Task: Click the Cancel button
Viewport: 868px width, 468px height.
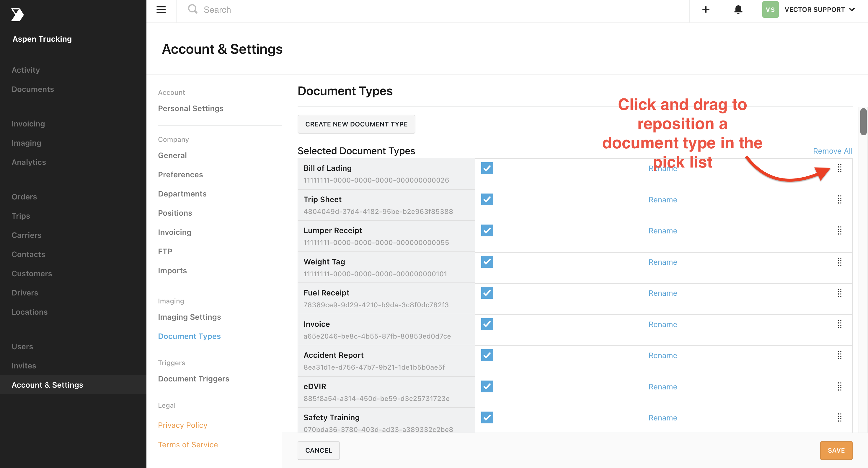Action: click(x=319, y=451)
